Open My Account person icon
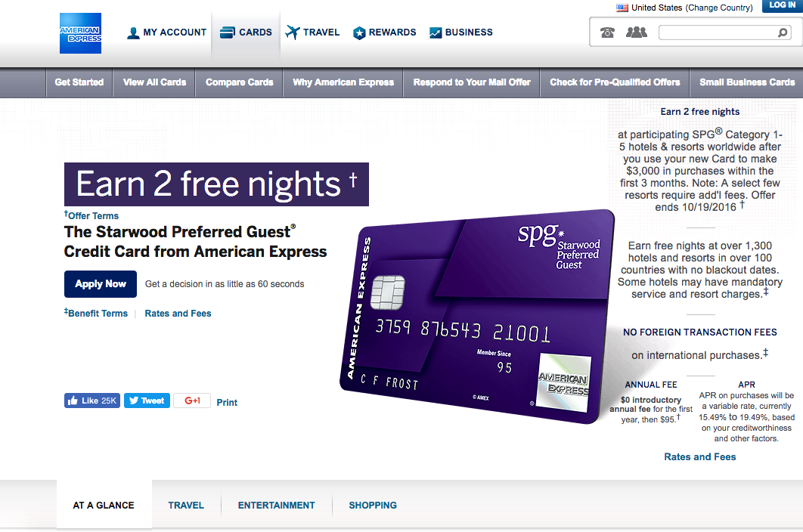Image resolution: width=803 pixels, height=532 pixels. (x=133, y=32)
